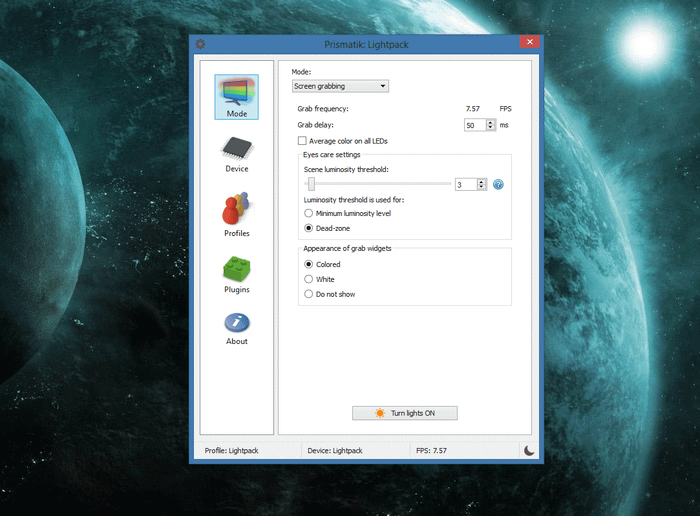Open the Profiles page
Viewport: 700px width, 516px height.
(x=237, y=214)
